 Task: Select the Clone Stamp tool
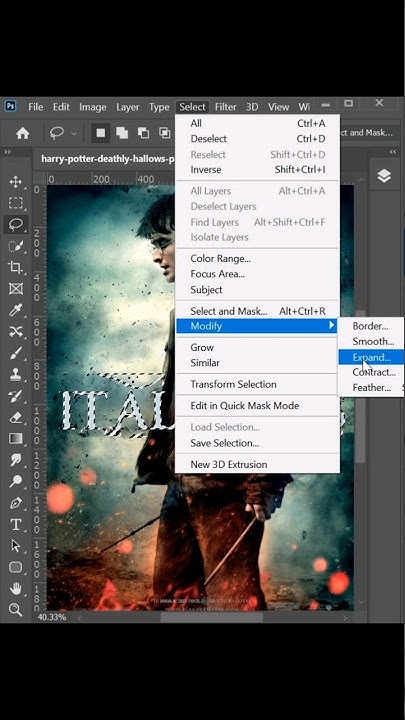point(16,374)
